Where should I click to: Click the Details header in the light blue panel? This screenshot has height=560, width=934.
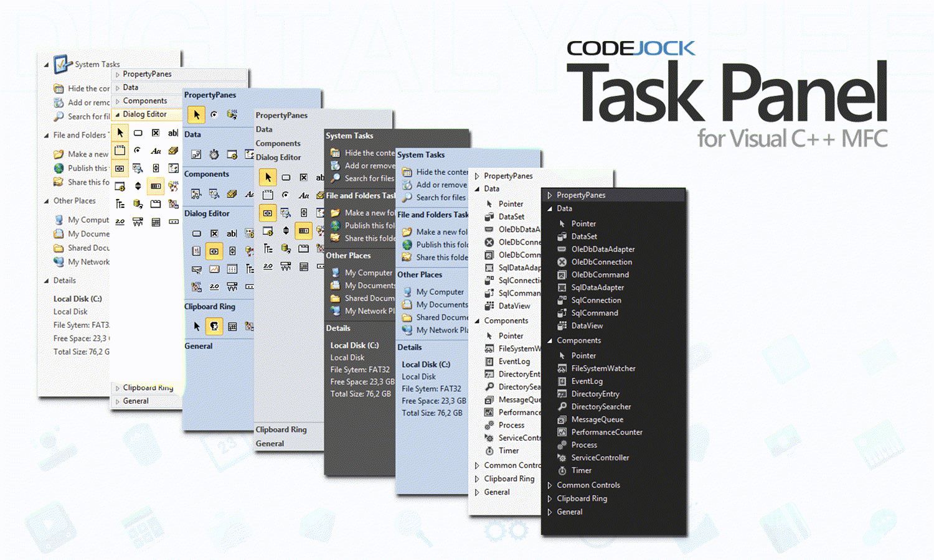409,347
